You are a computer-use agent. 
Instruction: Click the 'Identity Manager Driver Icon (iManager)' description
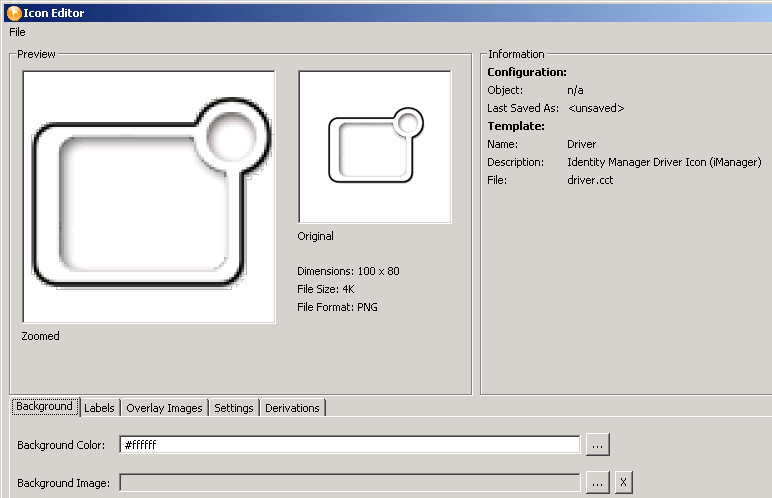coord(664,162)
